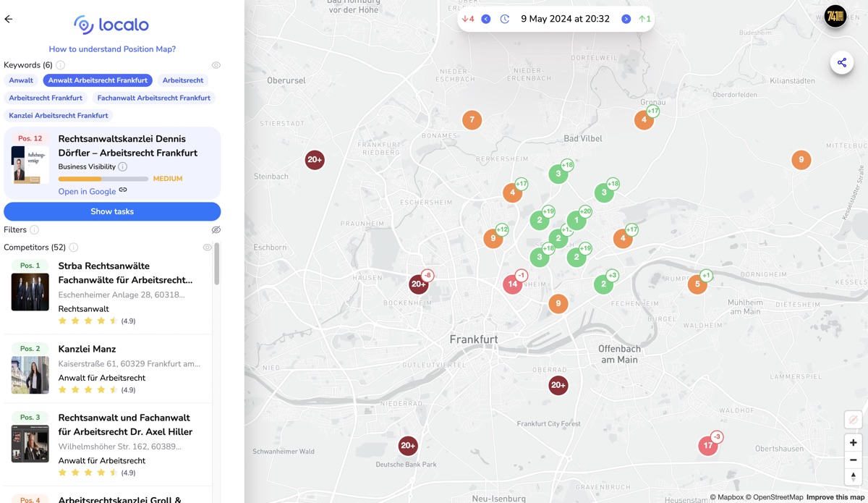The width and height of the screenshot is (868, 503).
Task: Select the Strba Rechtsanwälte competitor name
Action: click(x=125, y=273)
